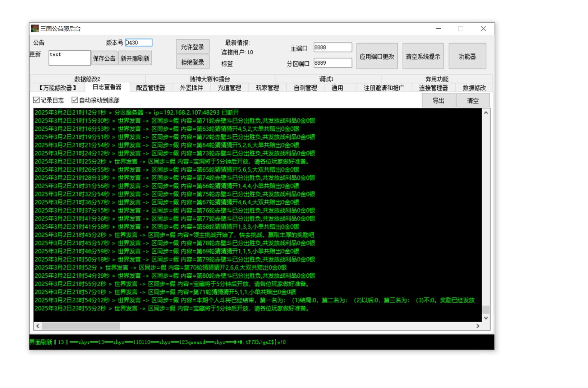The height and width of the screenshot is (388, 588).
Task: Click log line 领主挑战开始了
Action: [174, 235]
